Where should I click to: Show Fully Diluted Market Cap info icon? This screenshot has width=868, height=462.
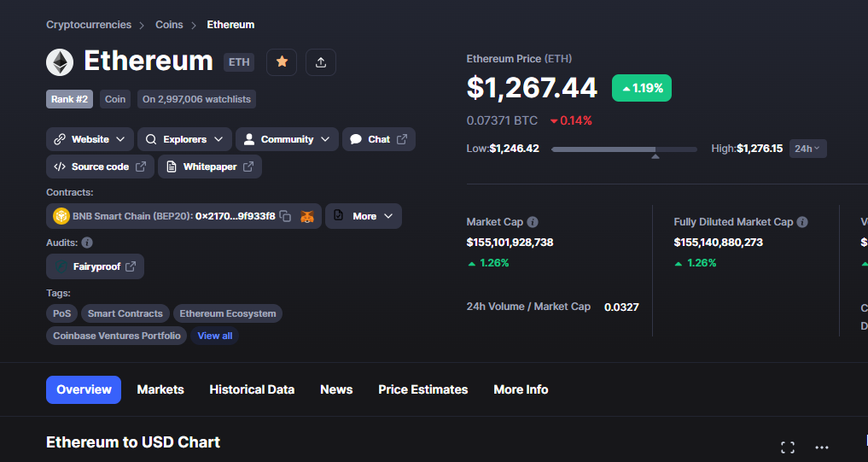point(802,222)
